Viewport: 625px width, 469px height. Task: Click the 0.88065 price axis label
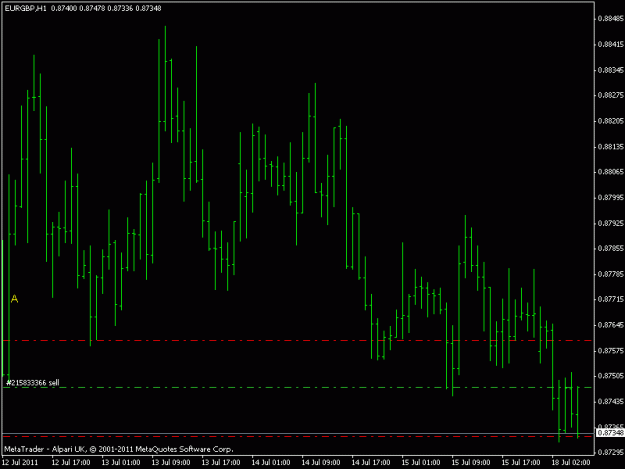[611, 172]
